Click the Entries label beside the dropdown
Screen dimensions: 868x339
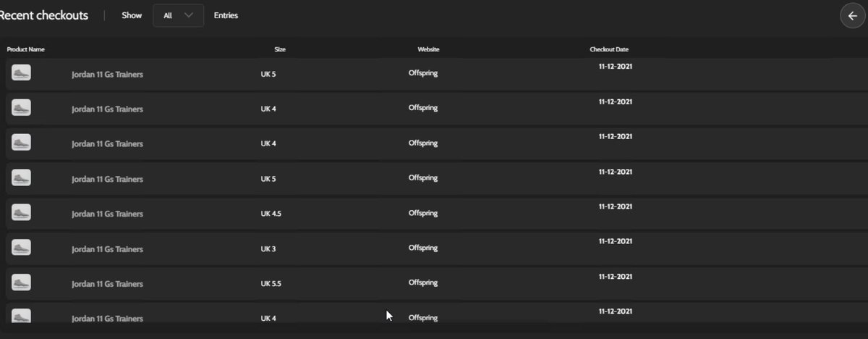pos(226,15)
